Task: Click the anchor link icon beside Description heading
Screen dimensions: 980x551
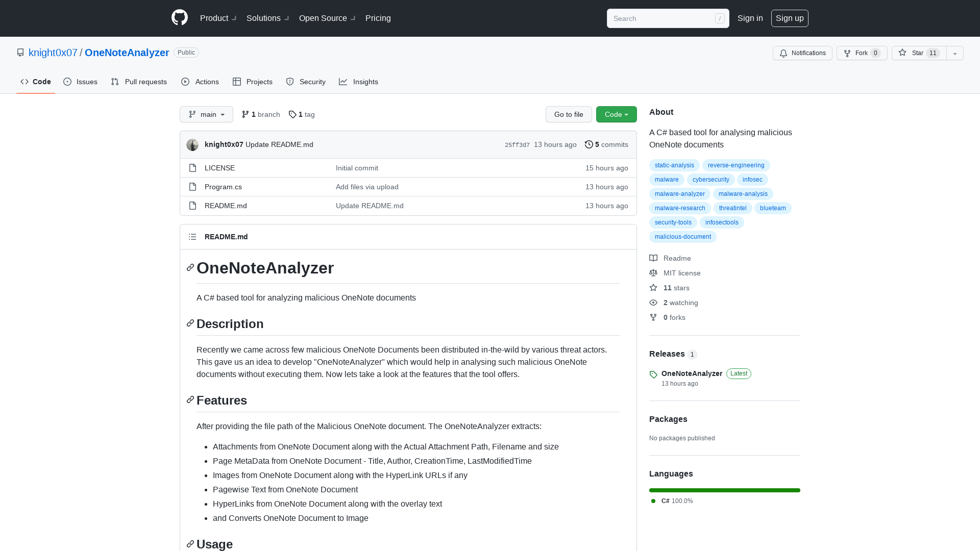Action: pyautogui.click(x=190, y=323)
